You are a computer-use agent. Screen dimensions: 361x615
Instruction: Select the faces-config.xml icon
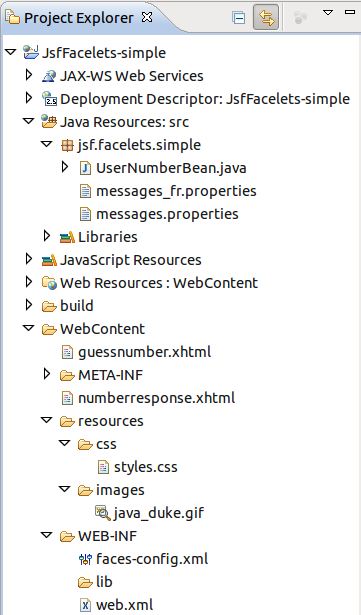pos(85,559)
